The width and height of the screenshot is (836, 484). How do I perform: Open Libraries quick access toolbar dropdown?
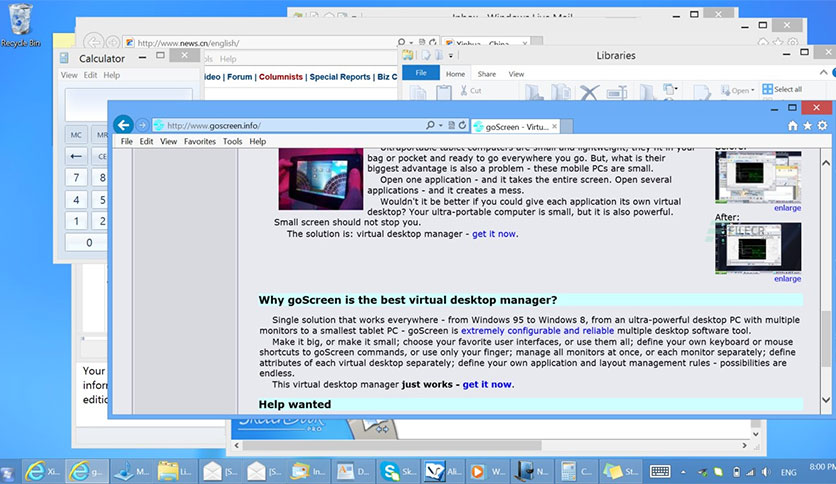click(x=451, y=55)
